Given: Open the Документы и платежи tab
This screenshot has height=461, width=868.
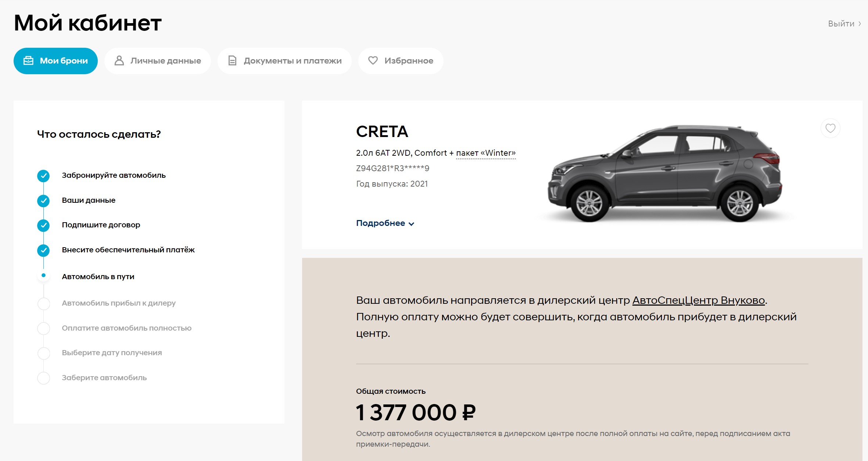Looking at the screenshot, I should pyautogui.click(x=284, y=61).
